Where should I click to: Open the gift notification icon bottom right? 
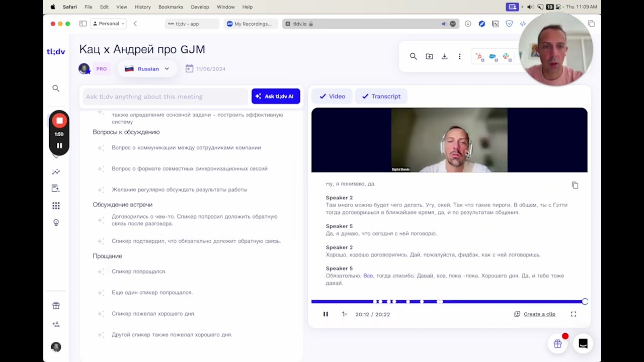coord(557,344)
